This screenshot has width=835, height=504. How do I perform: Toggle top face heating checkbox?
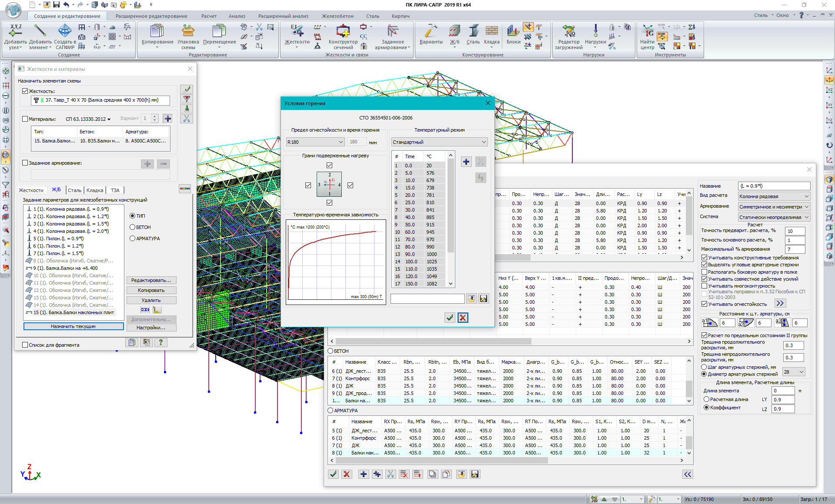(x=329, y=165)
